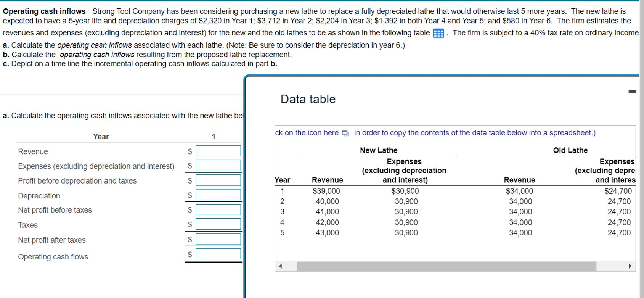Click the Year header in the answer table

pos(101,137)
